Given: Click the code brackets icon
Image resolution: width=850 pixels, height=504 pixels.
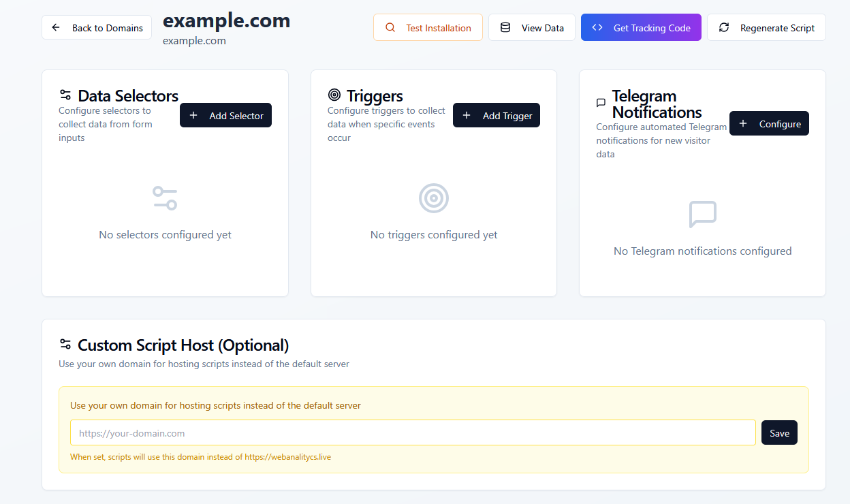Looking at the screenshot, I should [x=597, y=28].
